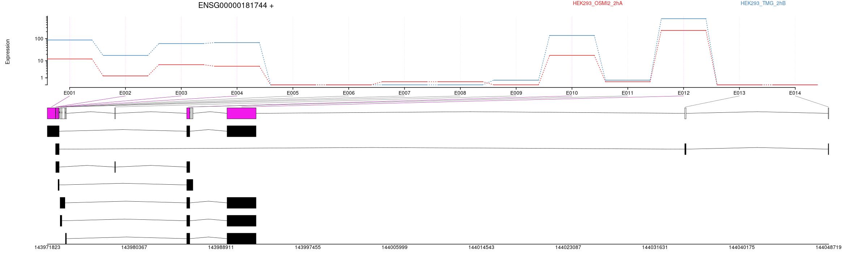Click exon label E014
This screenshot has width=868, height=253.
click(x=795, y=93)
